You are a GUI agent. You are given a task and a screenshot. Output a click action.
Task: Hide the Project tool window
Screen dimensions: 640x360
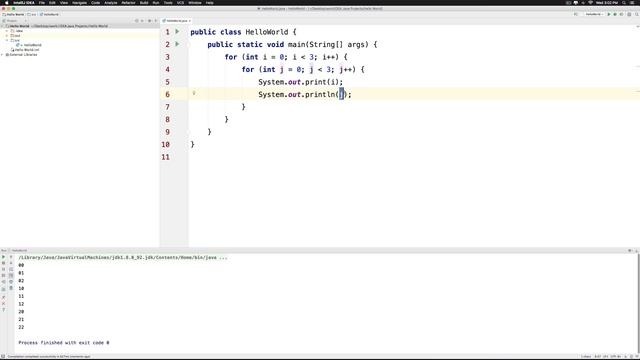pyautogui.click(x=156, y=20)
